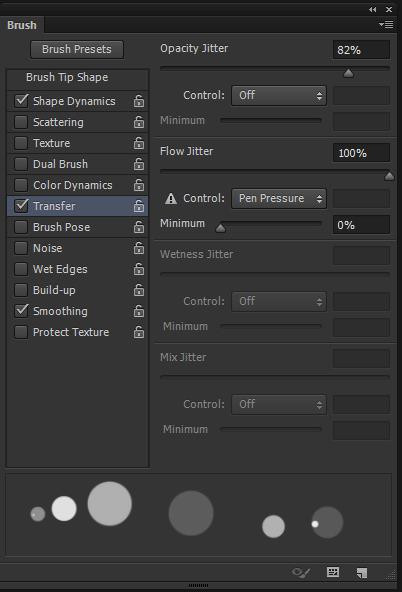Click the lock icon next to Shape Dynamics
Screen dimensions: 402x592
pos(139,101)
